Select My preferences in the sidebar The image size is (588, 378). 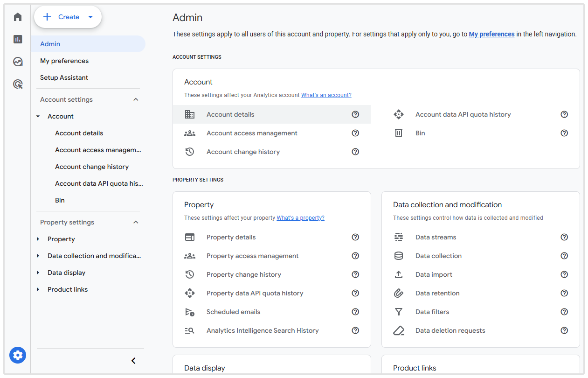pyautogui.click(x=64, y=61)
